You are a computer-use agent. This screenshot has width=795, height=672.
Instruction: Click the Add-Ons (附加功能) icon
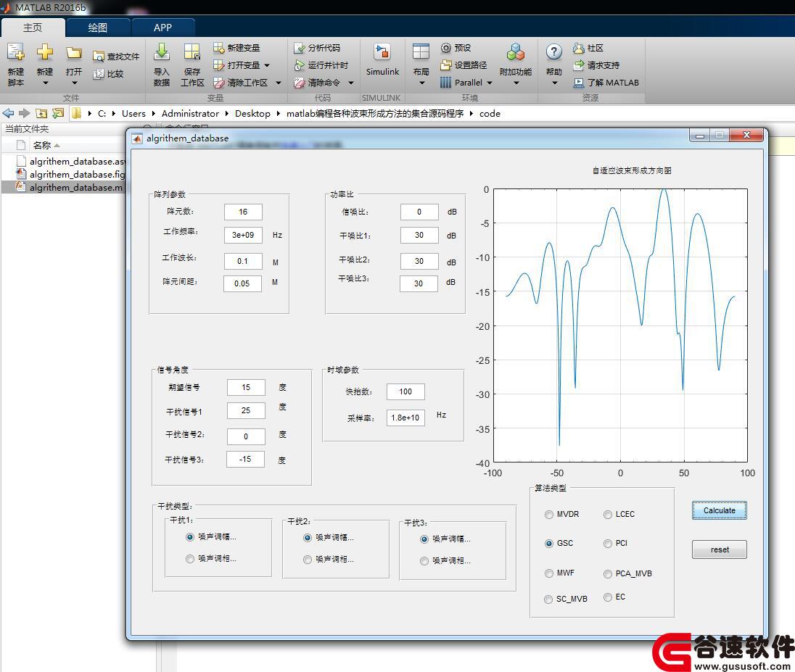[x=516, y=52]
